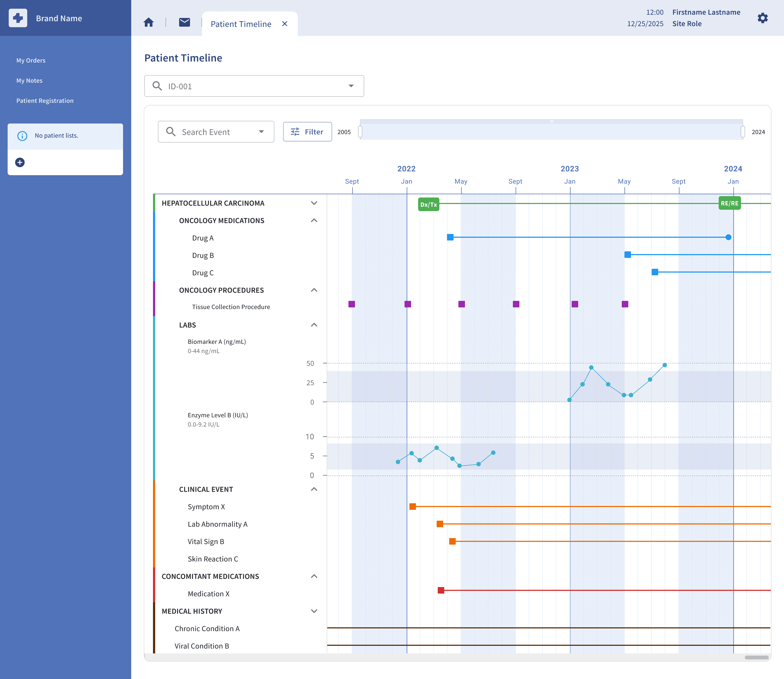Screen dimensions: 784x679
Task: Click Lab Abnormality A orange start square
Action: (x=440, y=524)
